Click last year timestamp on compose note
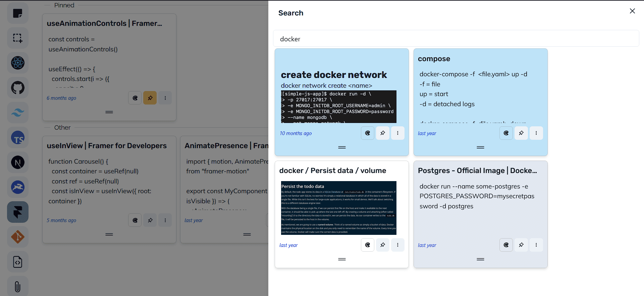644x296 pixels. coord(427,133)
